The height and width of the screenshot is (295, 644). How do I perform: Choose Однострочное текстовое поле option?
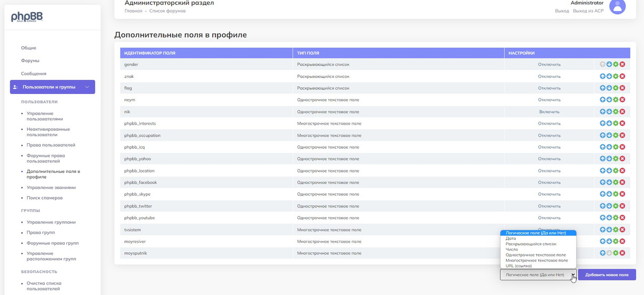[538, 255]
